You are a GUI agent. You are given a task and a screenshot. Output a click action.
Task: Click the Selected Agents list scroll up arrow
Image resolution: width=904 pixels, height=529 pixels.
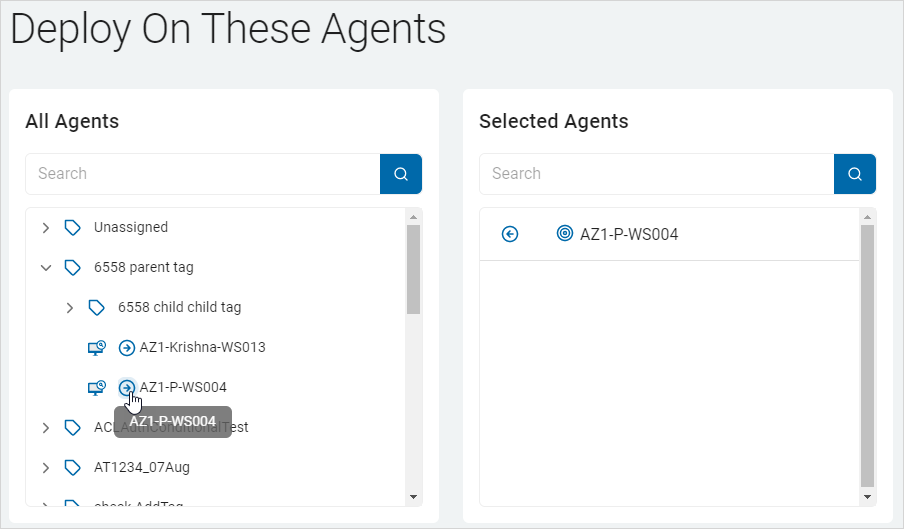[867, 216]
